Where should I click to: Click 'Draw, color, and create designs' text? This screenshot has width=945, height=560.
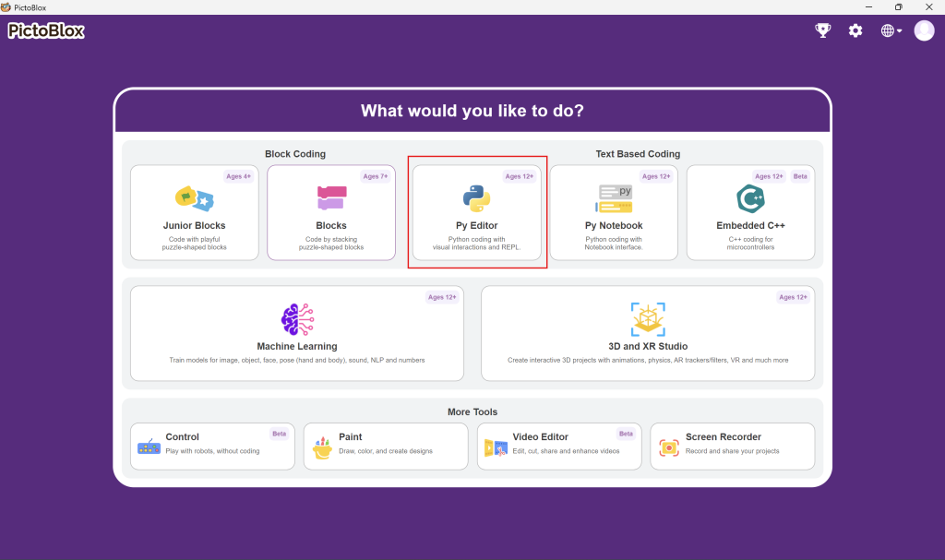pos(386,451)
